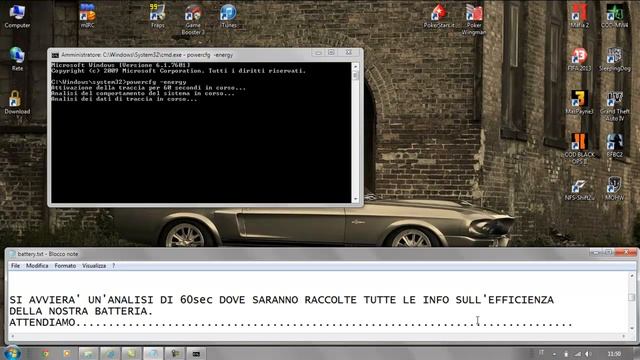Select the Download folder icon on desktop

17,102
